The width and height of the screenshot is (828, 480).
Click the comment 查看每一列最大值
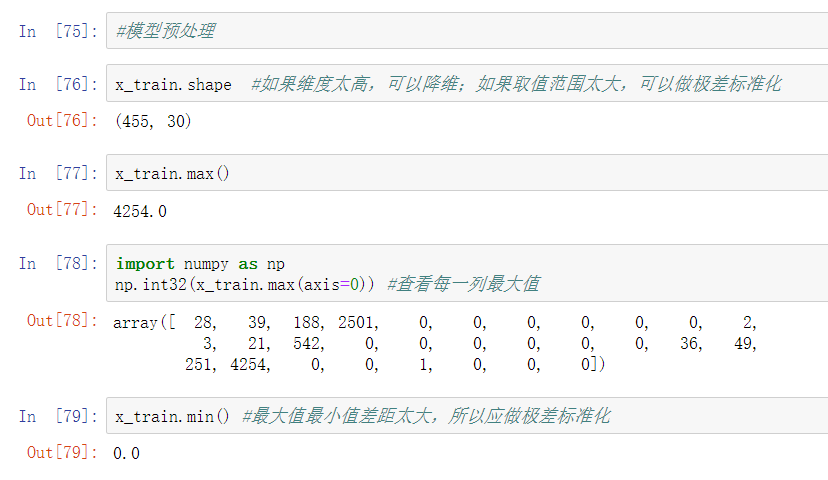click(464, 284)
